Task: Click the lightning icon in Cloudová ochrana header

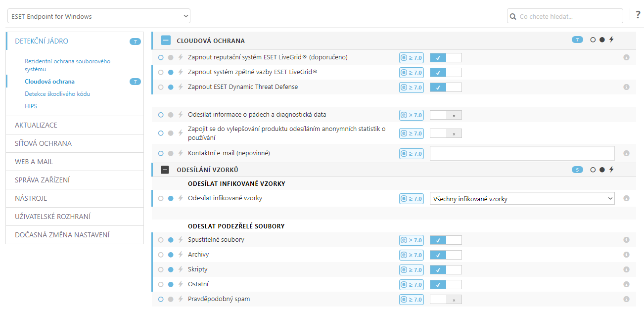Action: coord(611,40)
